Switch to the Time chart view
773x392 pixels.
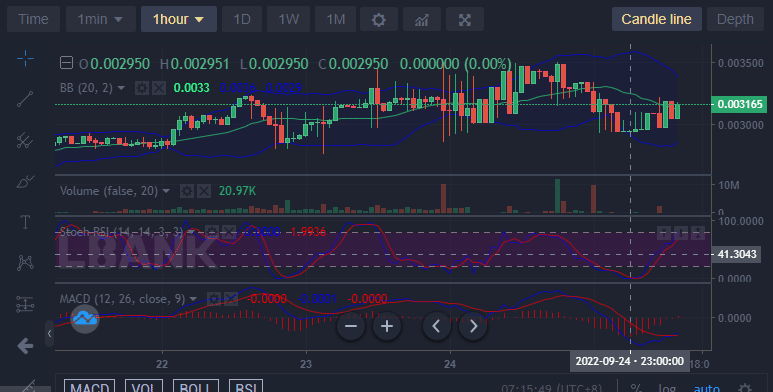[x=33, y=20]
